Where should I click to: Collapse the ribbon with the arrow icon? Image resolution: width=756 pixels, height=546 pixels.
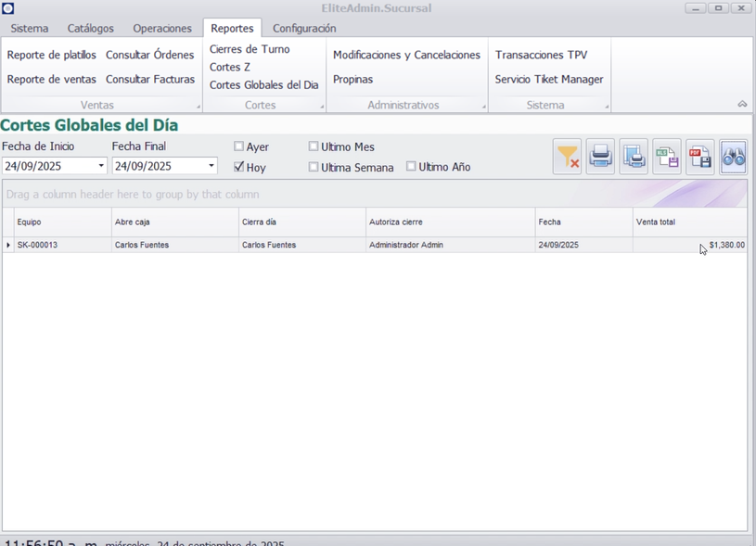tap(742, 105)
